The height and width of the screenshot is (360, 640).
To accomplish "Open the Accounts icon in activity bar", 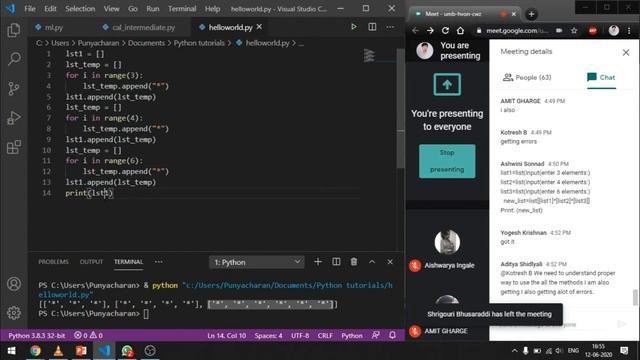I will point(13,284).
